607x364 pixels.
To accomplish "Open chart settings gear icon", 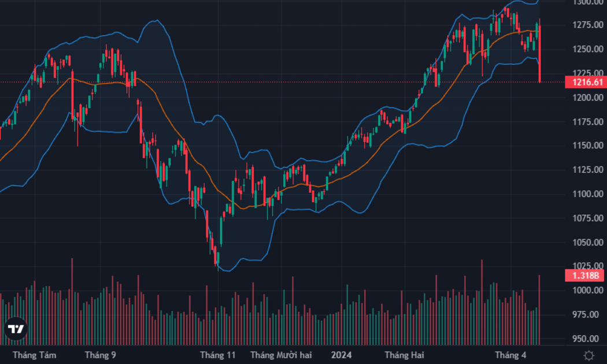I will click(589, 355).
